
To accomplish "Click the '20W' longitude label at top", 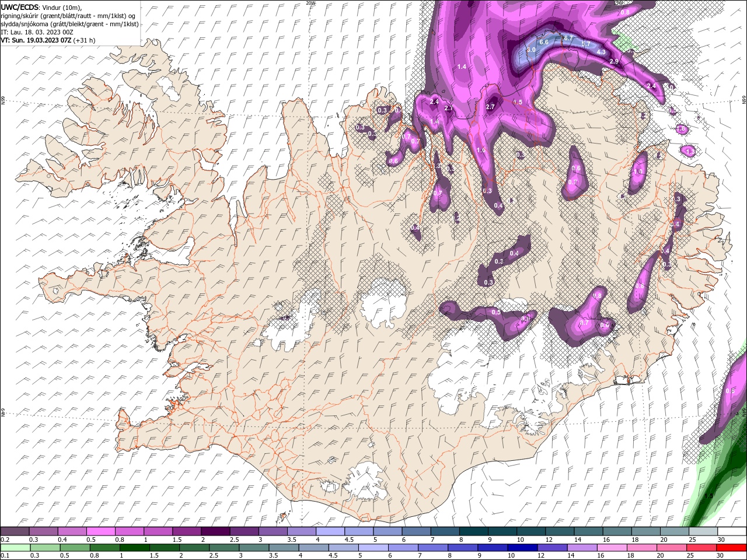I will pyautogui.click(x=310, y=2).
